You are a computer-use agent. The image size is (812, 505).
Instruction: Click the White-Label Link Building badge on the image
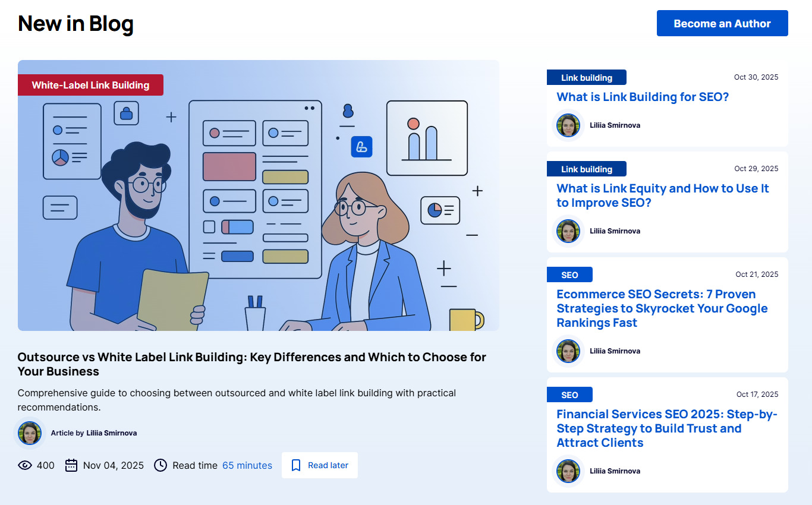coord(90,85)
